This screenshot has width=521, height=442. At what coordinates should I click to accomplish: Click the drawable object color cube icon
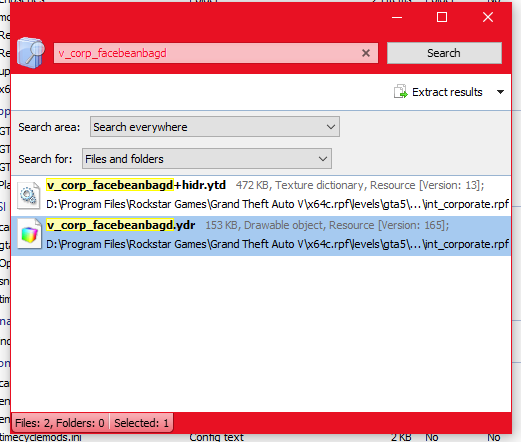point(29,234)
